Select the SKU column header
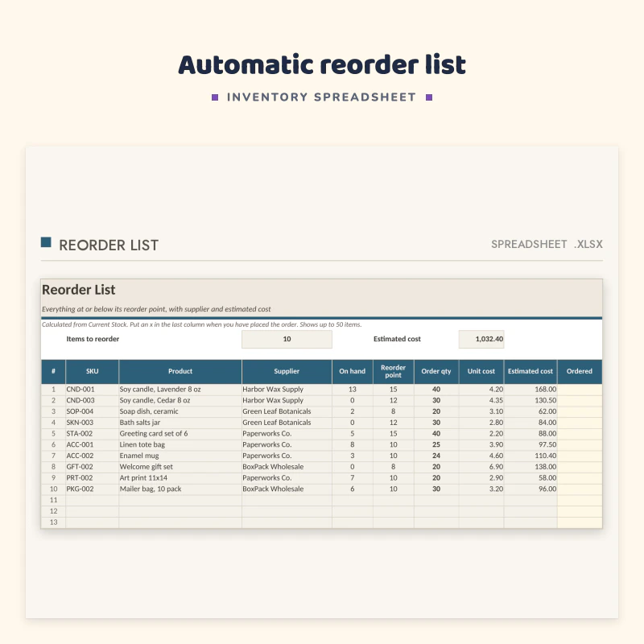The height and width of the screenshot is (644, 644). click(92, 371)
